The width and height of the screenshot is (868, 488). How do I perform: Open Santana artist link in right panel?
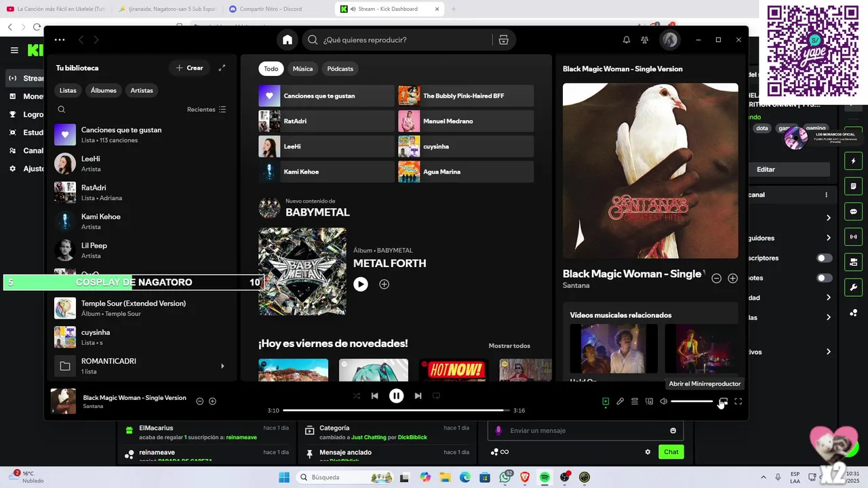[x=576, y=285]
